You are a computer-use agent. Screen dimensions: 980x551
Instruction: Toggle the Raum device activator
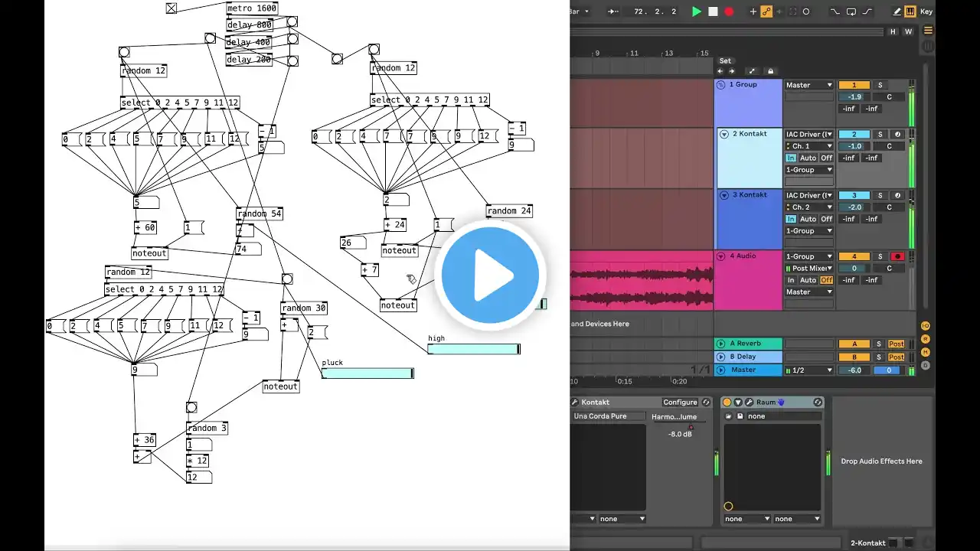[x=727, y=403]
